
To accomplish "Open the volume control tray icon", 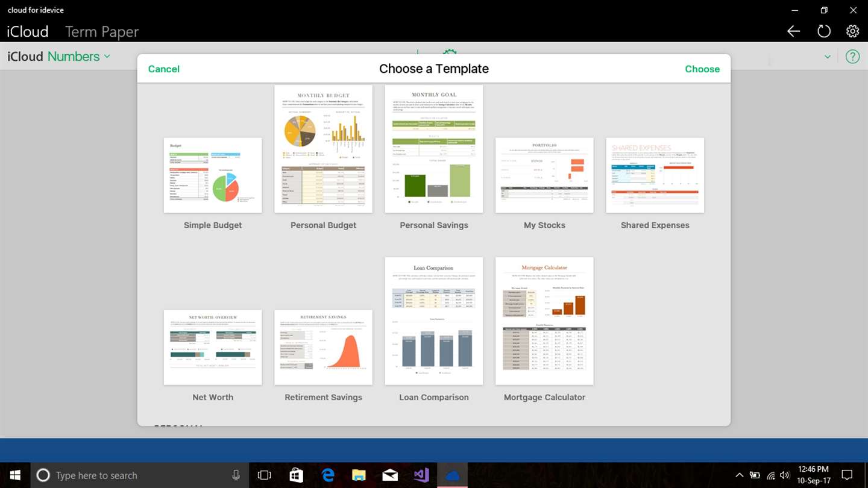I will [785, 475].
